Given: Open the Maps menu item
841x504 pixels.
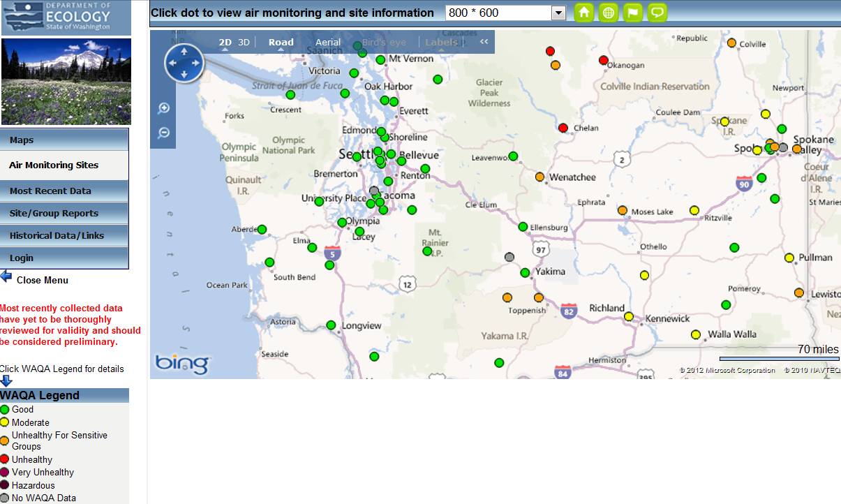Looking at the screenshot, I should tap(64, 140).
